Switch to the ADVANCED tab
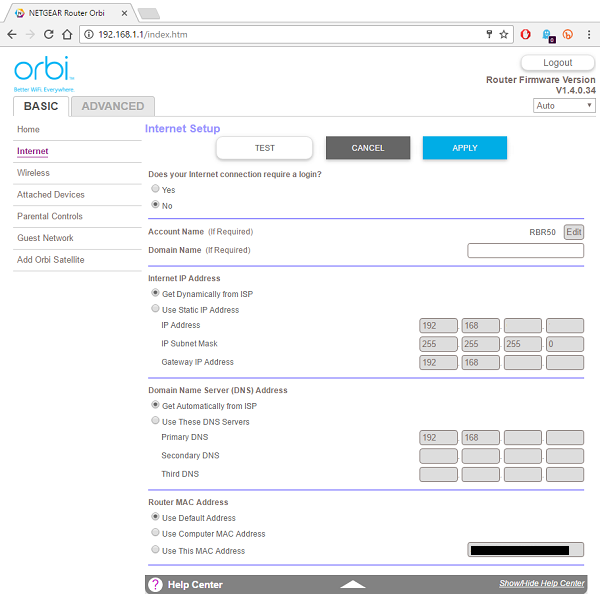 (x=113, y=106)
